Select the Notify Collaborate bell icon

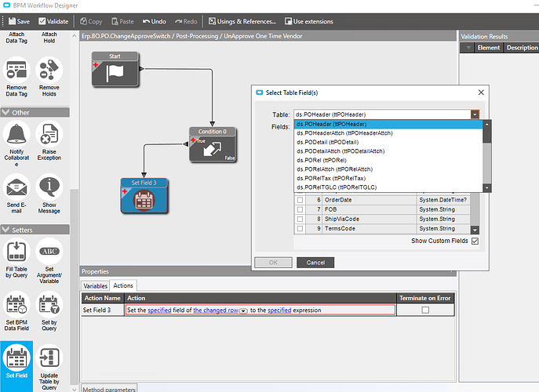pos(16,134)
